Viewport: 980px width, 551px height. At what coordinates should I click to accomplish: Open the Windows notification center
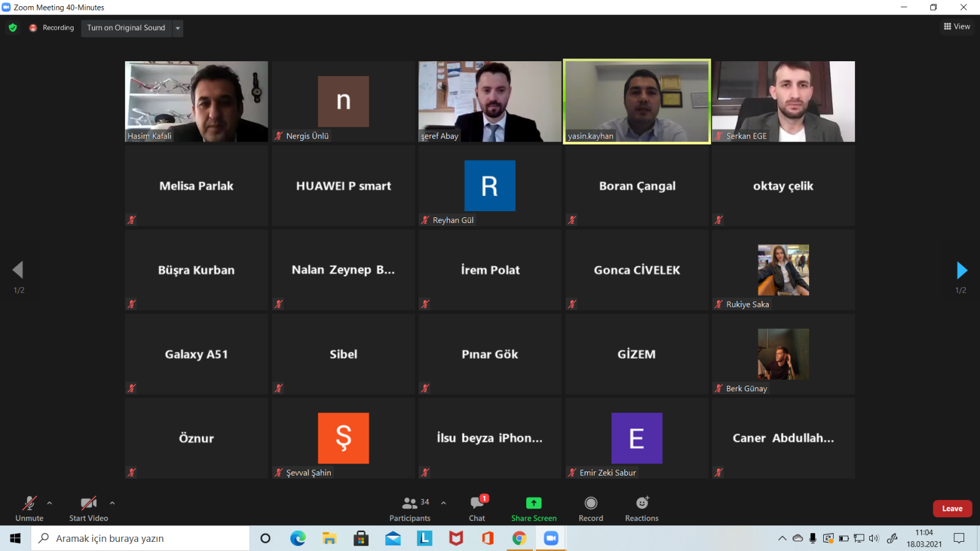point(959,538)
